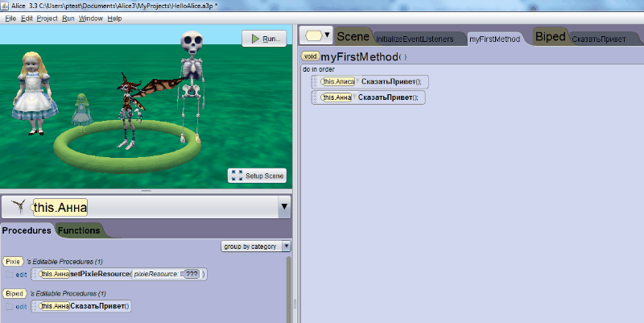The width and height of the screenshot is (644, 323).
Task: Switch to the Procedures tab
Action: coord(27,230)
